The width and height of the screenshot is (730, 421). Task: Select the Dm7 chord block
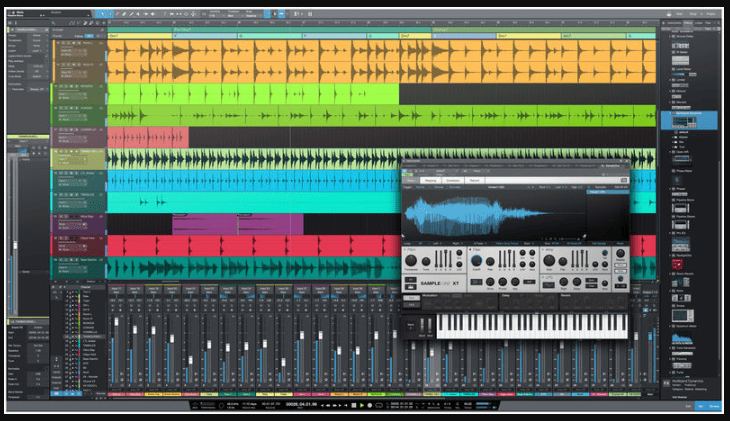(415, 35)
